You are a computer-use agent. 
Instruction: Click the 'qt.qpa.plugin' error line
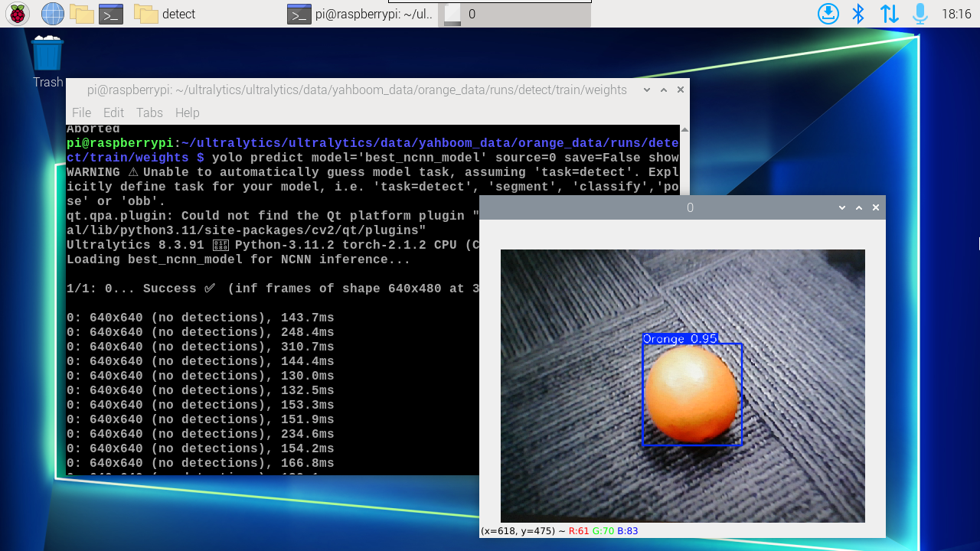point(273,216)
